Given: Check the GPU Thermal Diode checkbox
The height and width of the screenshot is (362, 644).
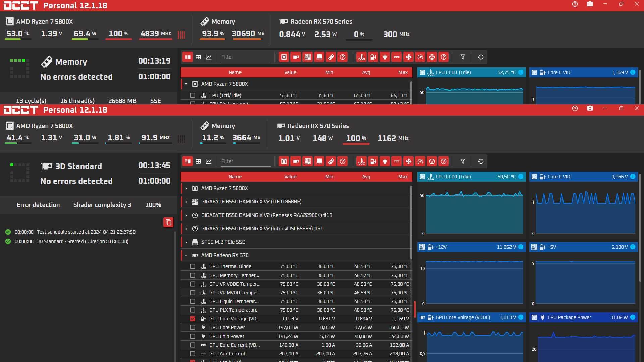Looking at the screenshot, I should [193, 266].
